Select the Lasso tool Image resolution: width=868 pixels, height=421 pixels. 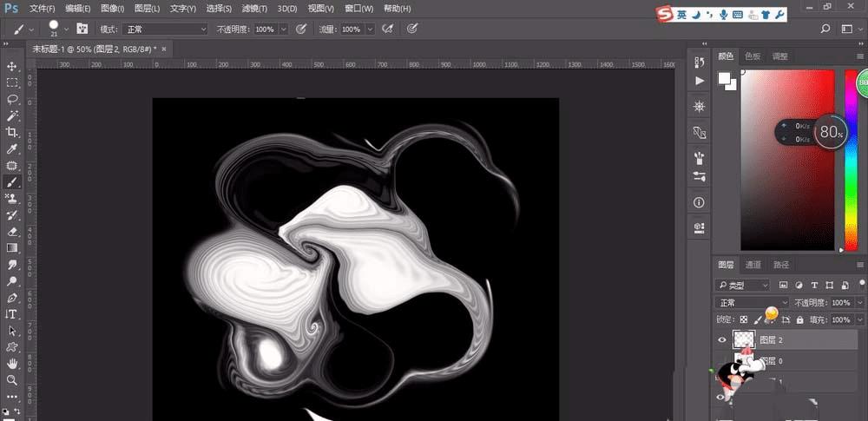[x=12, y=99]
